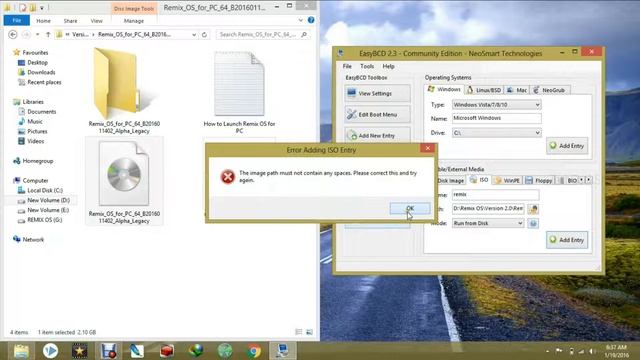Open the Home ribbon tab in File Explorer
The image size is (640, 360).
[x=43, y=21]
